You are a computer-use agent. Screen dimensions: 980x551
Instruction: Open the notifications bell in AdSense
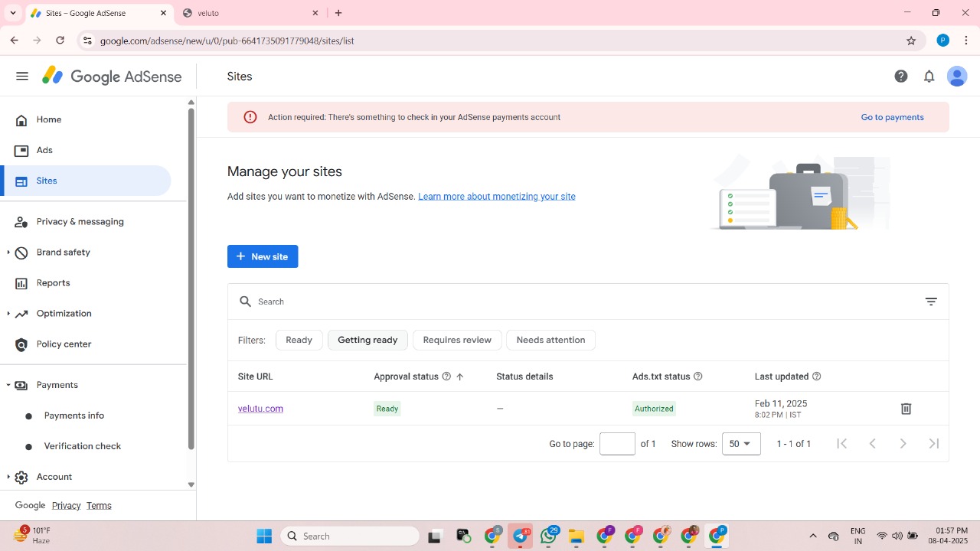point(929,77)
